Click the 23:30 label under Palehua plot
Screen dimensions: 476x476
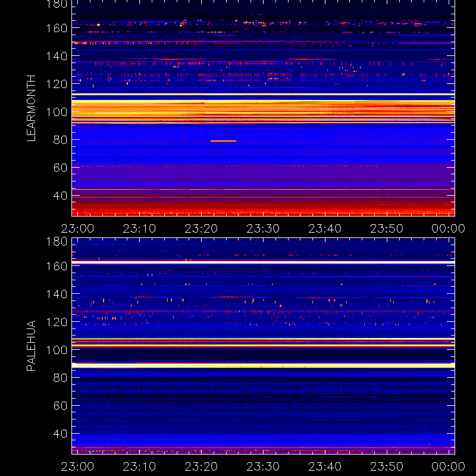[263, 466]
